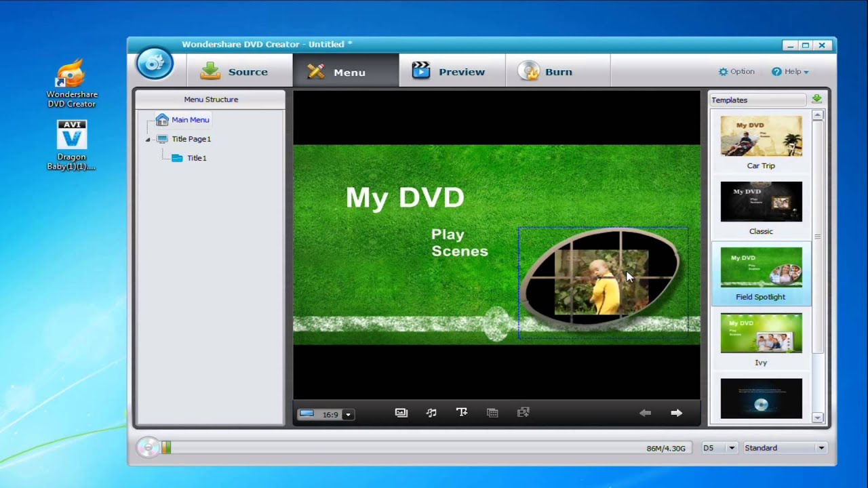This screenshot has height=488, width=868.
Task: Click the templates scrollbar up arrow
Action: (x=817, y=115)
